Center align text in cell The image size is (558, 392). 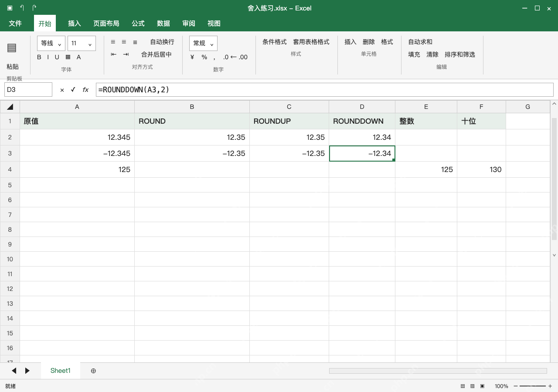coord(124,42)
